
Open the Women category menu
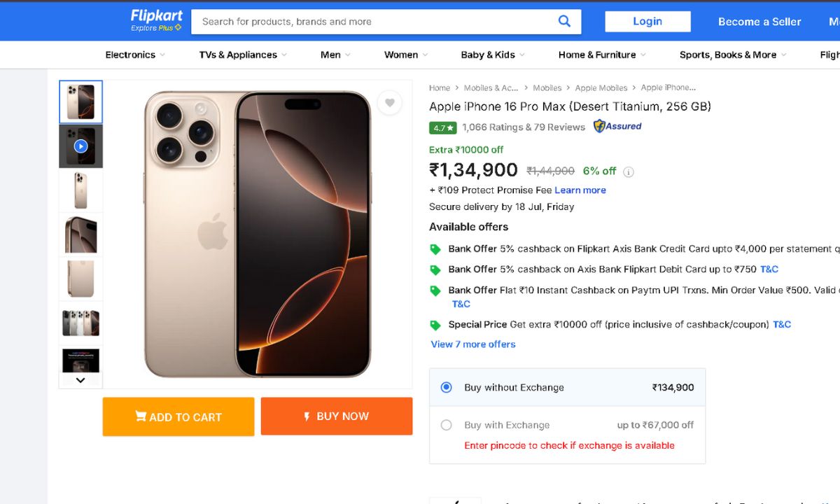coord(405,55)
